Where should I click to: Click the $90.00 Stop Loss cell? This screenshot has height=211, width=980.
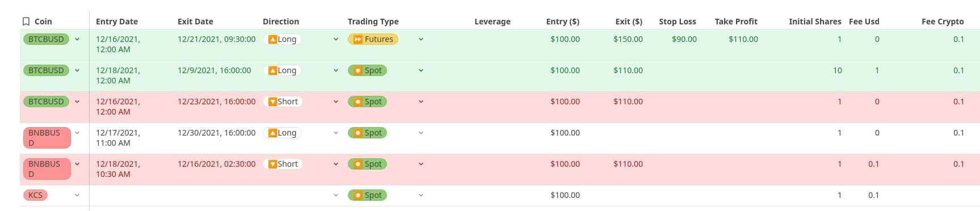(x=684, y=39)
